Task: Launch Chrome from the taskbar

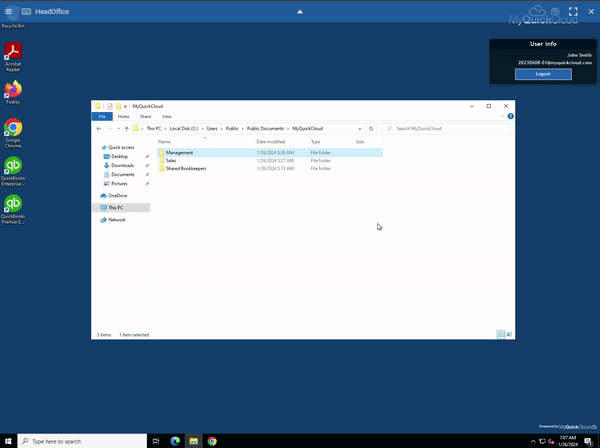Action: coord(212,441)
